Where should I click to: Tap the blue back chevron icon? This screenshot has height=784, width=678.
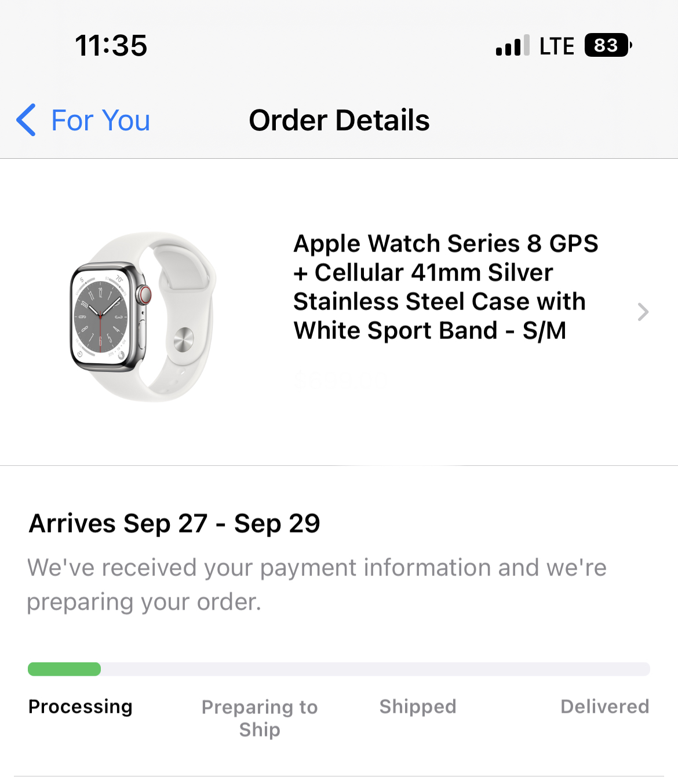(27, 121)
